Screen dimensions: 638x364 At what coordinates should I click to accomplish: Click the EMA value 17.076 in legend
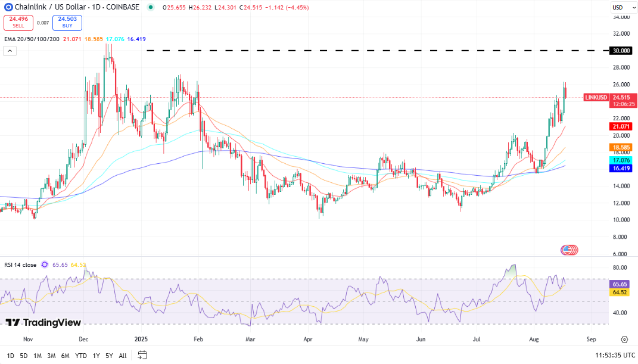[x=115, y=39]
